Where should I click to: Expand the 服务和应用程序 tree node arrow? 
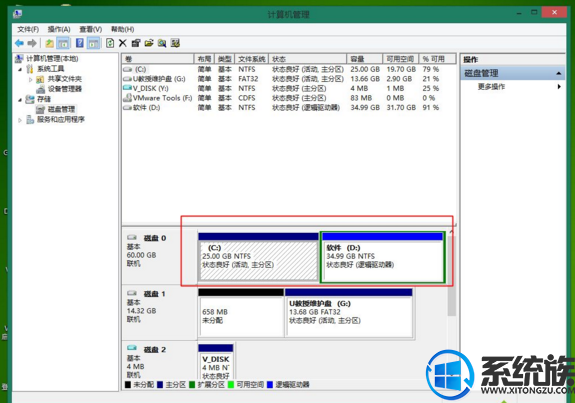click(x=20, y=120)
